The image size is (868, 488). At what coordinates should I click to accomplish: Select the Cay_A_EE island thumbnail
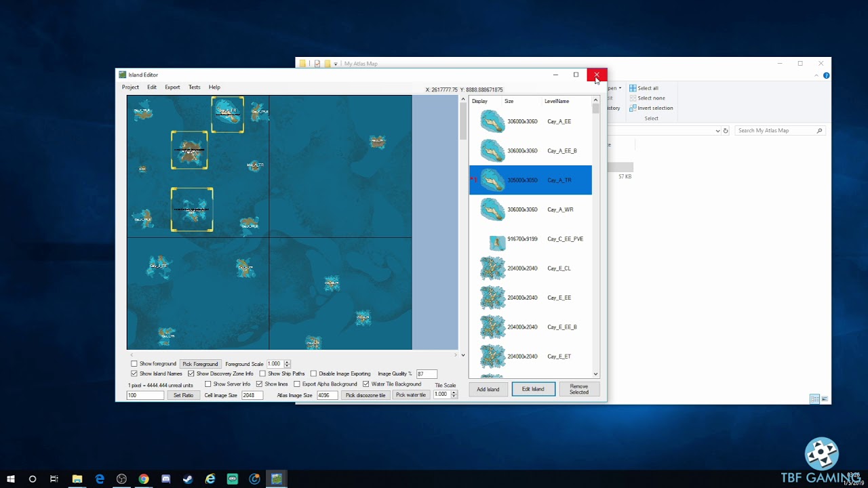point(492,121)
